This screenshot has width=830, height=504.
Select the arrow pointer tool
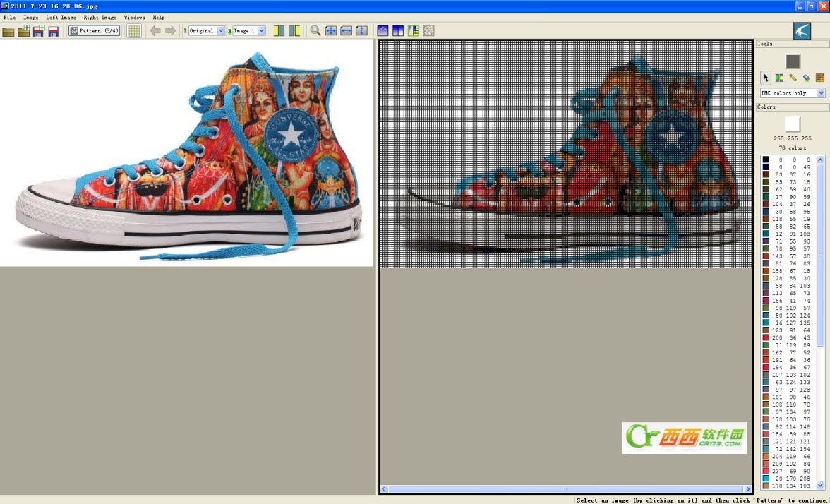(765, 78)
